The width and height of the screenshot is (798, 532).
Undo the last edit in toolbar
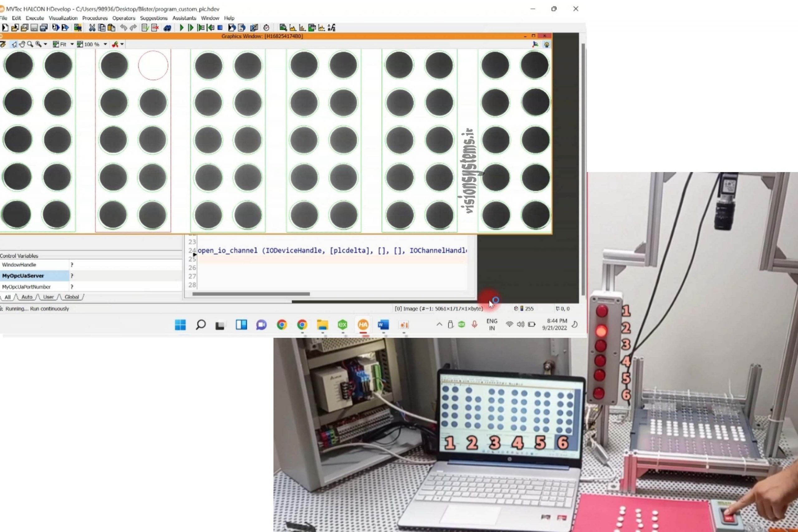pyautogui.click(x=123, y=28)
